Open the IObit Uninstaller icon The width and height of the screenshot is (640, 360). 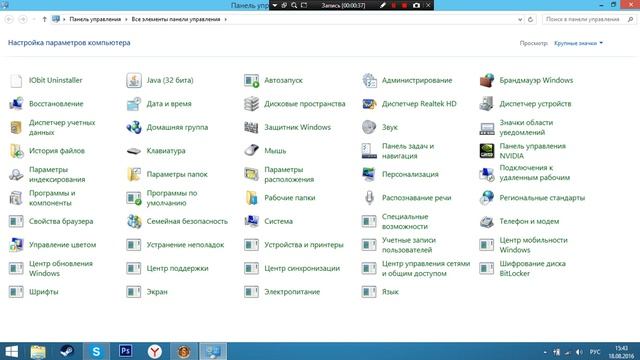click(x=16, y=80)
